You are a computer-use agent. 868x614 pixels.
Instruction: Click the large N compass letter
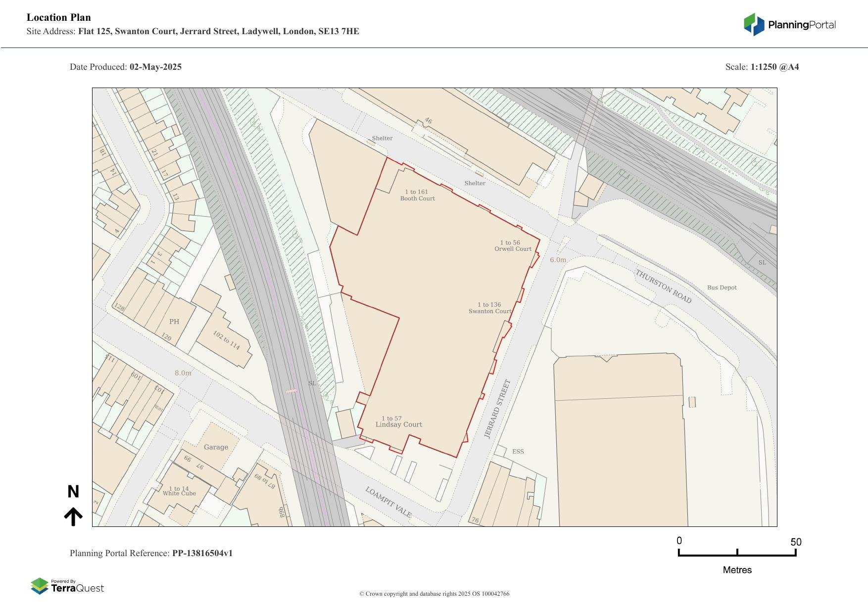73,492
